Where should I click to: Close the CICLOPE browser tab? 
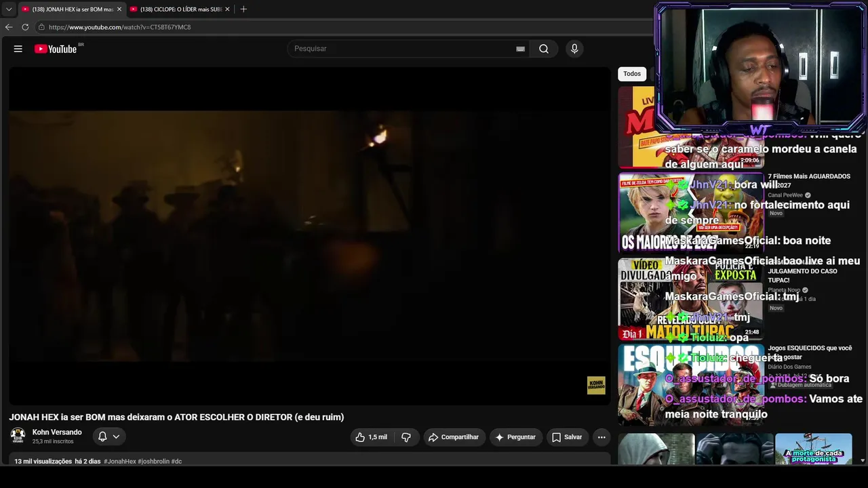point(228,9)
